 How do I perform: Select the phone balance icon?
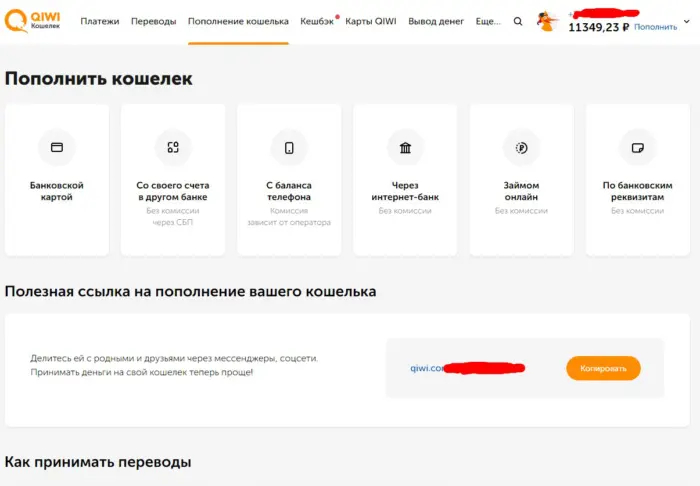(289, 147)
